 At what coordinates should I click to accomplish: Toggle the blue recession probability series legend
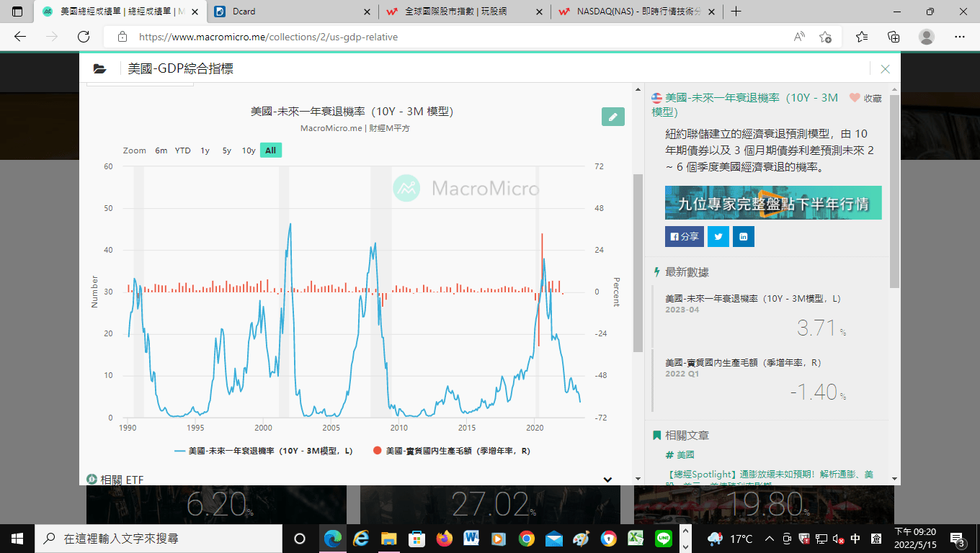coord(263,451)
